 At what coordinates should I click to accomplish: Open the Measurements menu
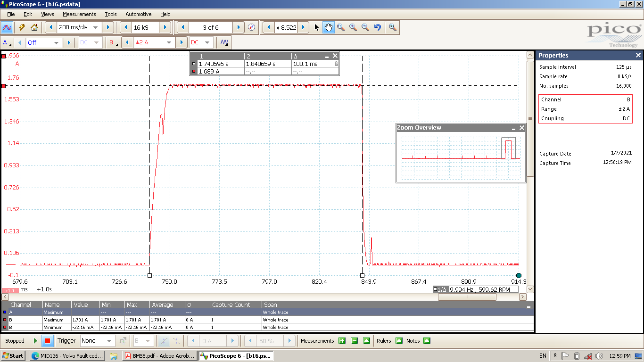tap(79, 14)
